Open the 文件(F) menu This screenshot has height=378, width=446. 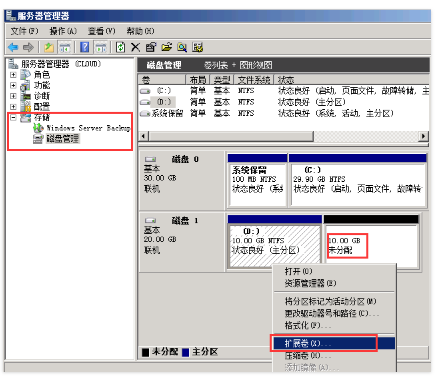[x=24, y=31]
